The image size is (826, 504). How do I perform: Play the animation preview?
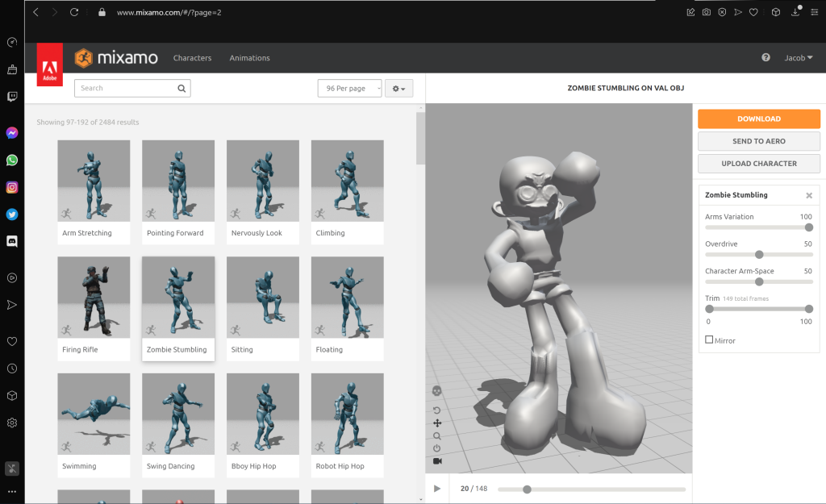tap(437, 489)
